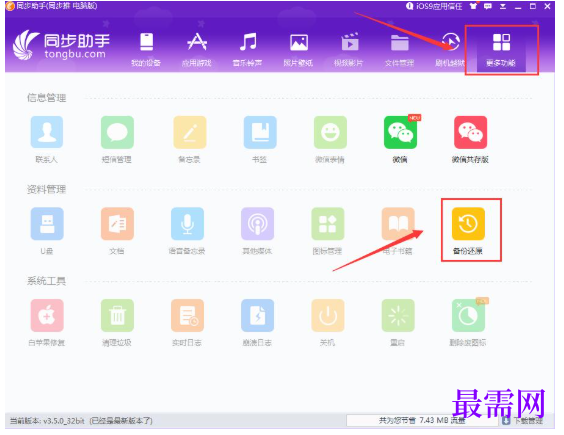Minimize the 同步助手 window
Screen dimensions: 564x435
click(518, 6)
